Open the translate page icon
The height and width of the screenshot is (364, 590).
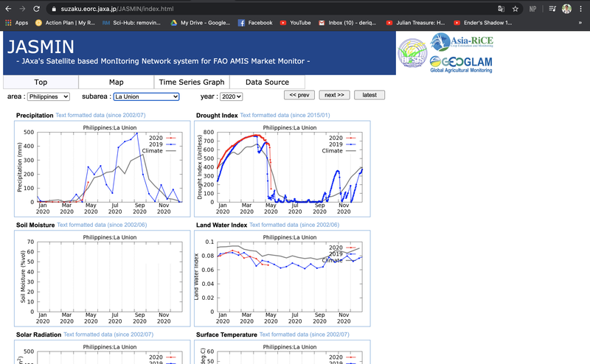[501, 9]
